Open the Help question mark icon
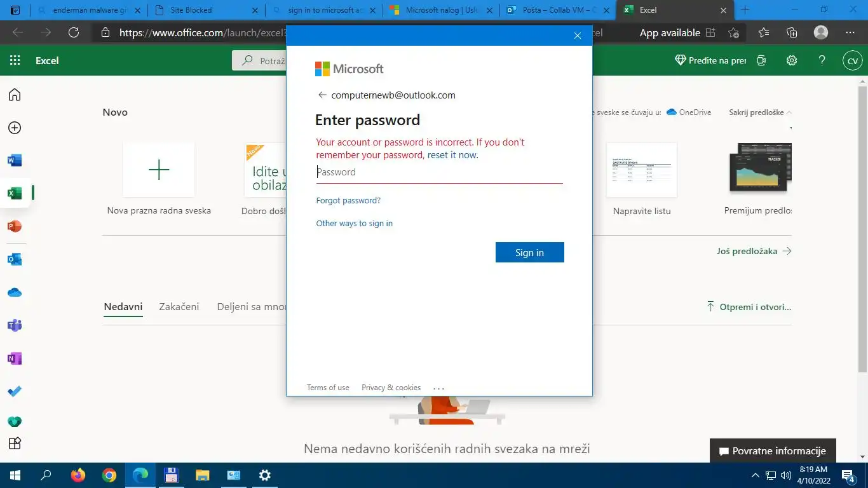Viewport: 868px width, 488px height. pos(822,60)
